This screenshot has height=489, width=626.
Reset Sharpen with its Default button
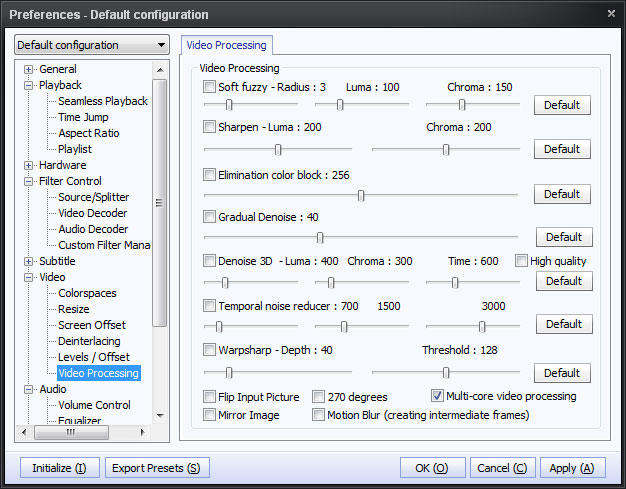(562, 149)
